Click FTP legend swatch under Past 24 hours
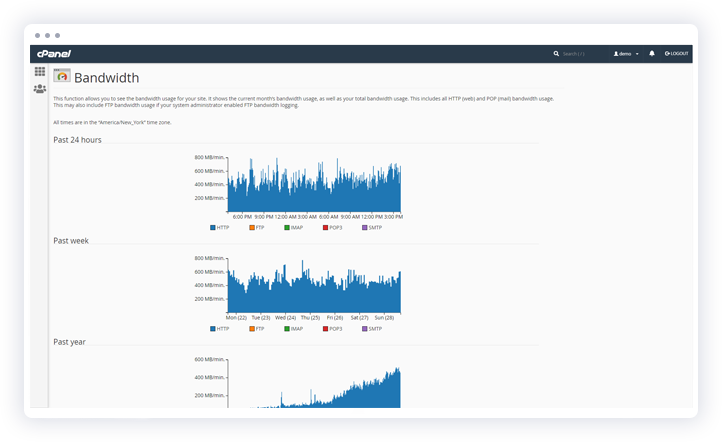Image resolution: width=722 pixels, height=442 pixels. pyautogui.click(x=251, y=228)
